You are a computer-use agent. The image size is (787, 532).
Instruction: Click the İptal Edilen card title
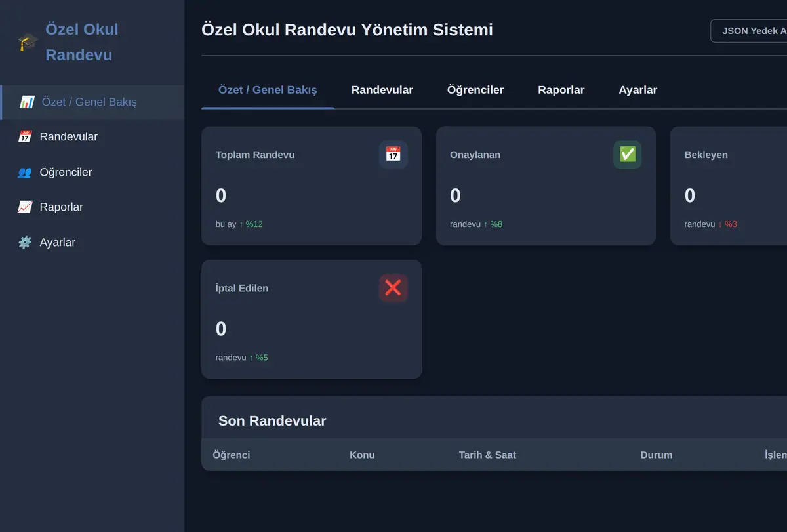(242, 288)
